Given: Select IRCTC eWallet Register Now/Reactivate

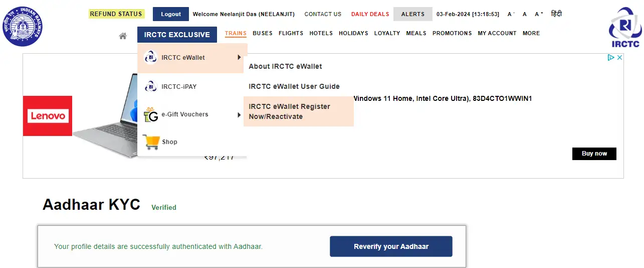Looking at the screenshot, I should (x=299, y=111).
